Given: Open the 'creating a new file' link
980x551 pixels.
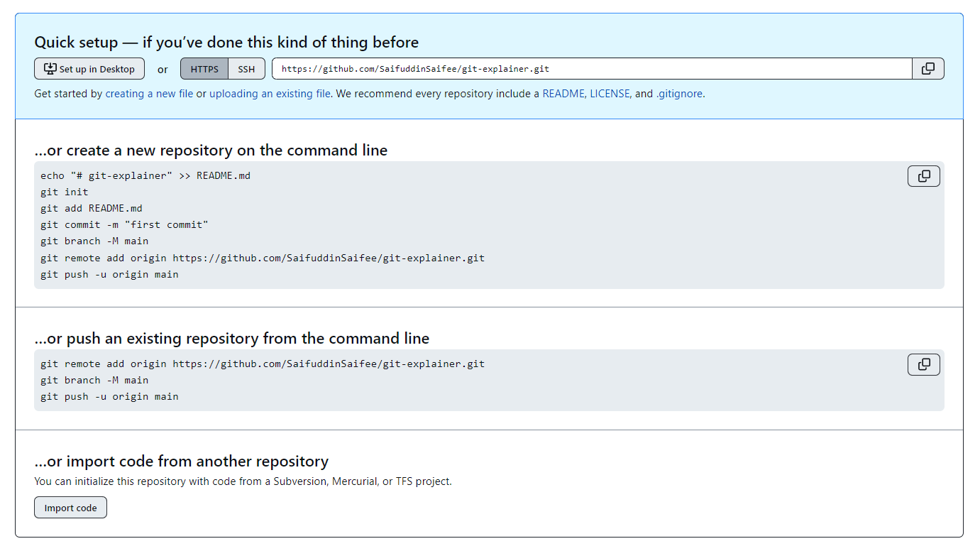Looking at the screenshot, I should pos(149,93).
